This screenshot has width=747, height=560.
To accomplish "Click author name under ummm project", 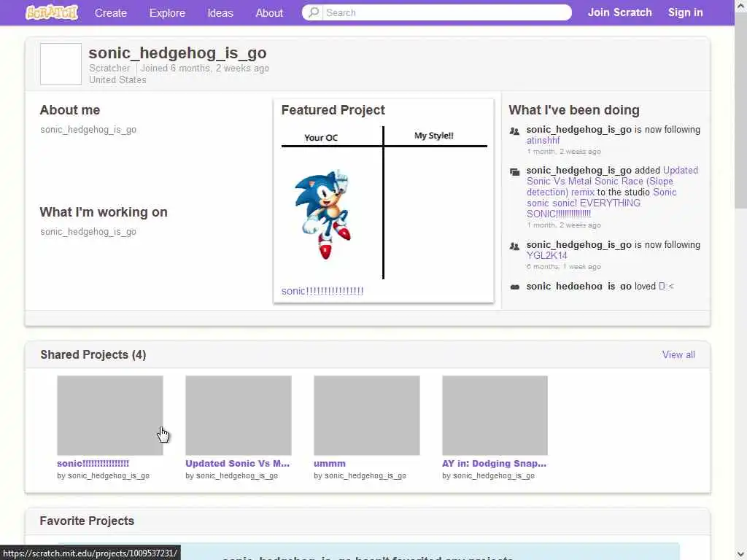I will [365, 475].
